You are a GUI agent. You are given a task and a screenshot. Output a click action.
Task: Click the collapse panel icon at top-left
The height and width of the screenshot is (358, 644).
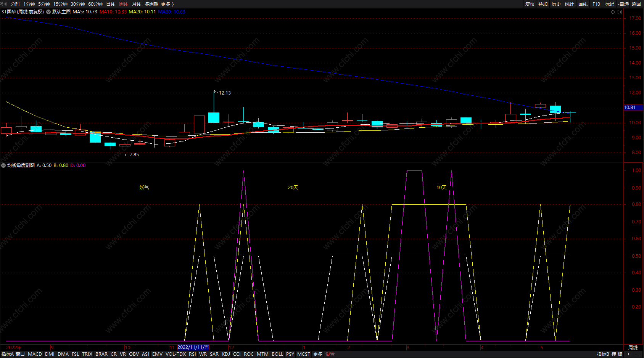3,4
